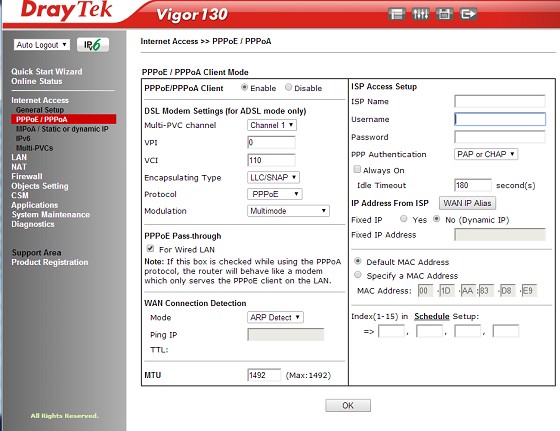Open the LAN menu
Image resolution: width=560 pixels, height=431 pixels.
[19, 157]
